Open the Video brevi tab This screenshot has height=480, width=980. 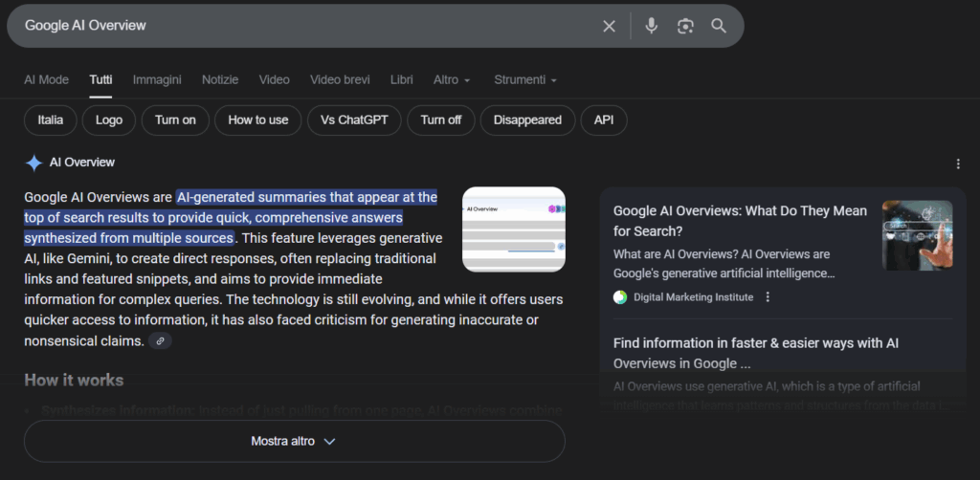click(340, 80)
